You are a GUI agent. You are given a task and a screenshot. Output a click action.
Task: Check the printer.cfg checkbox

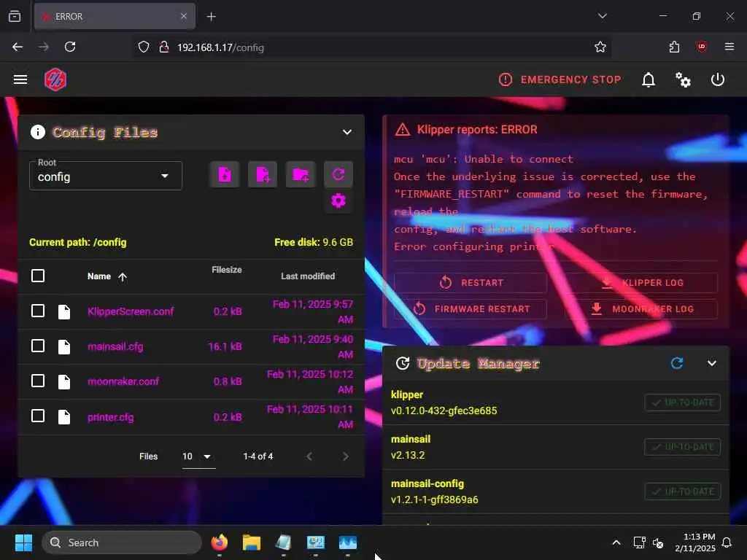pyautogui.click(x=38, y=416)
